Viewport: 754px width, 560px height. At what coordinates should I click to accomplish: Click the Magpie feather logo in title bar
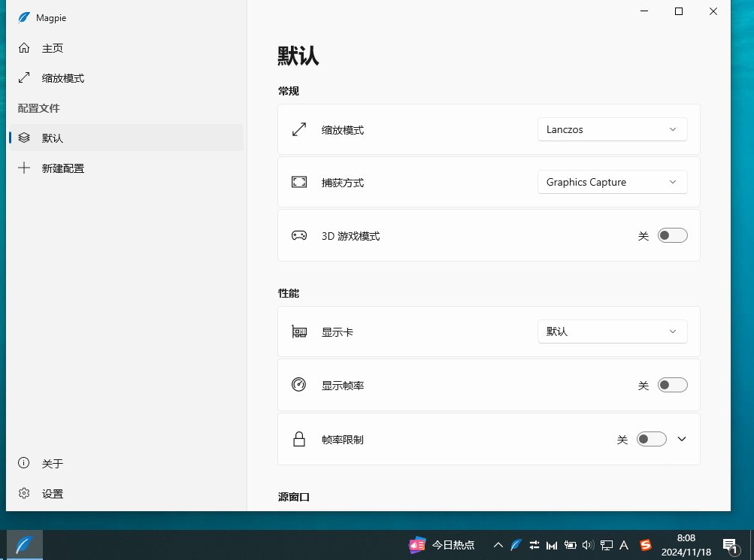point(24,18)
